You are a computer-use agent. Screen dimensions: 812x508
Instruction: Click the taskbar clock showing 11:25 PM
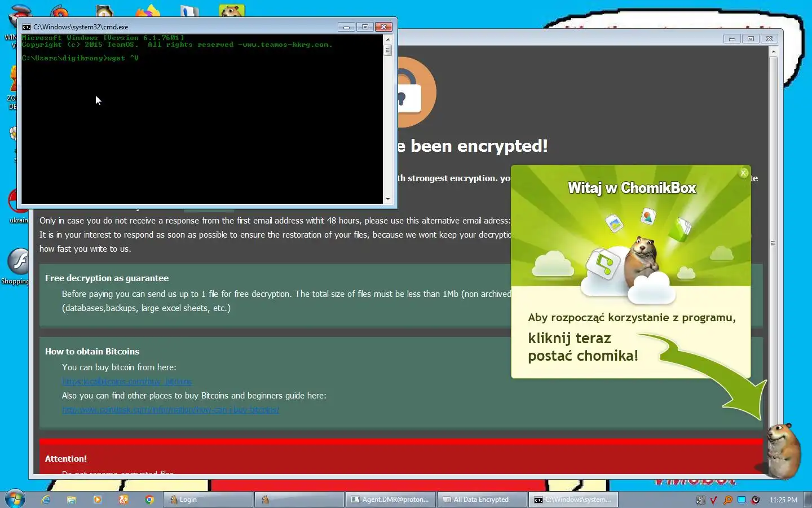783,500
